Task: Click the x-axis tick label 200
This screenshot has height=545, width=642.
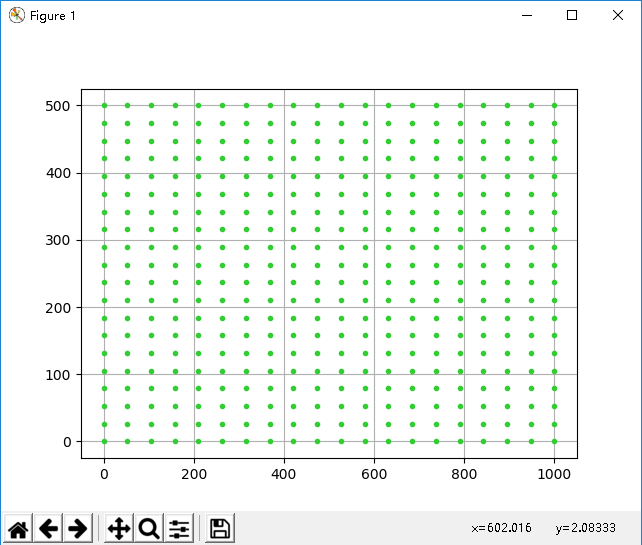Action: [x=194, y=474]
